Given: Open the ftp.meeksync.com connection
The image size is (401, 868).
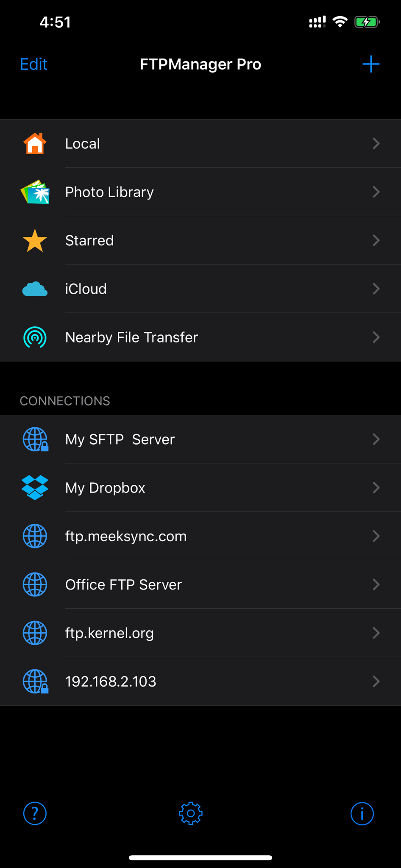Looking at the screenshot, I should pyautogui.click(x=200, y=536).
